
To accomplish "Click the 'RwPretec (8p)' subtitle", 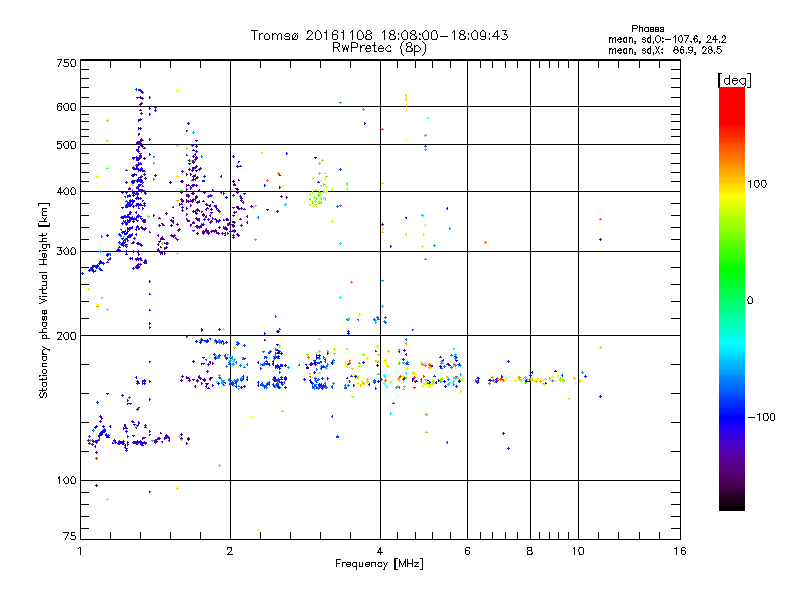I will pos(379,48).
